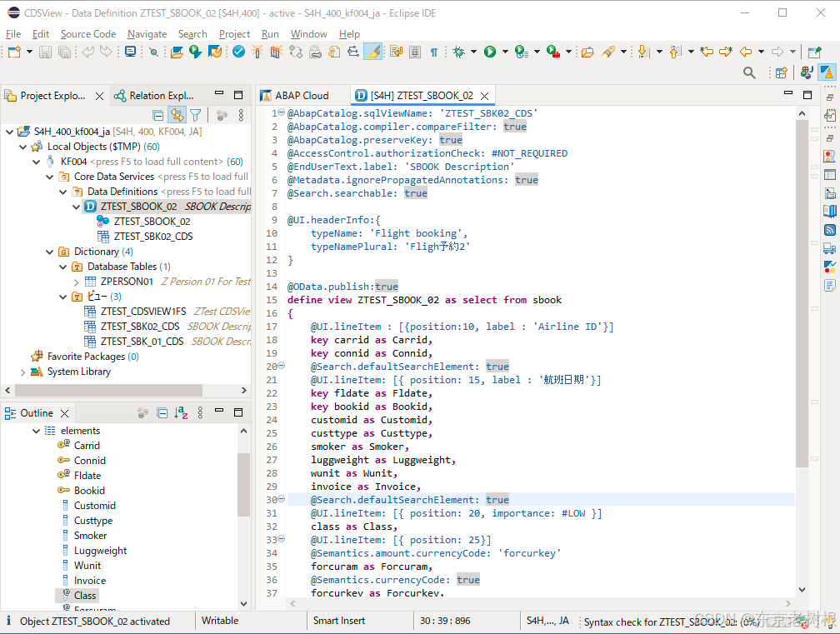
Task: Maximize the Outline panel
Action: (x=238, y=412)
